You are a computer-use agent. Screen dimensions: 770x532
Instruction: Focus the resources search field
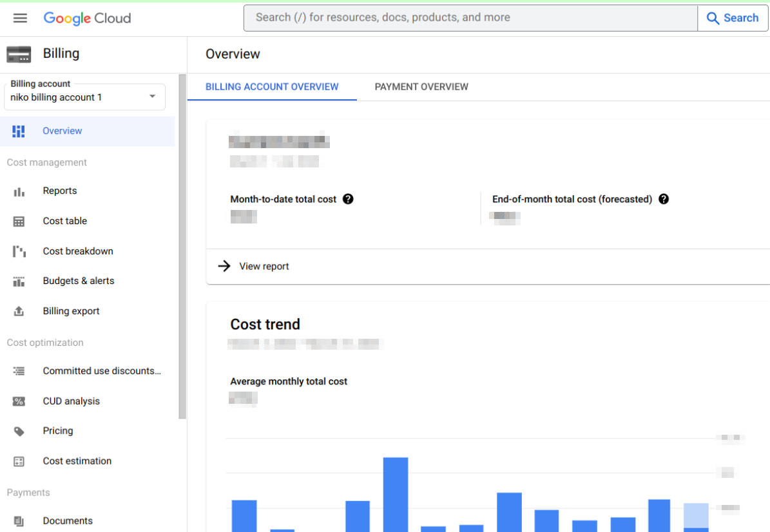click(470, 18)
